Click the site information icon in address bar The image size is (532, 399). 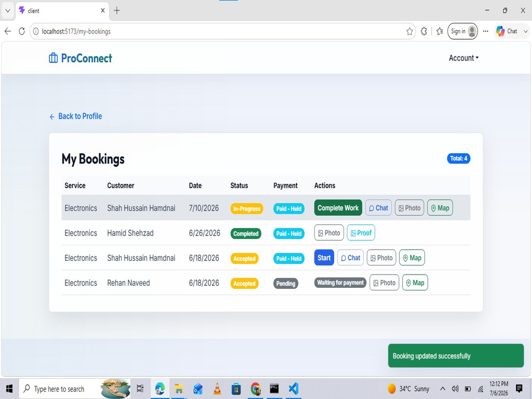click(x=36, y=31)
